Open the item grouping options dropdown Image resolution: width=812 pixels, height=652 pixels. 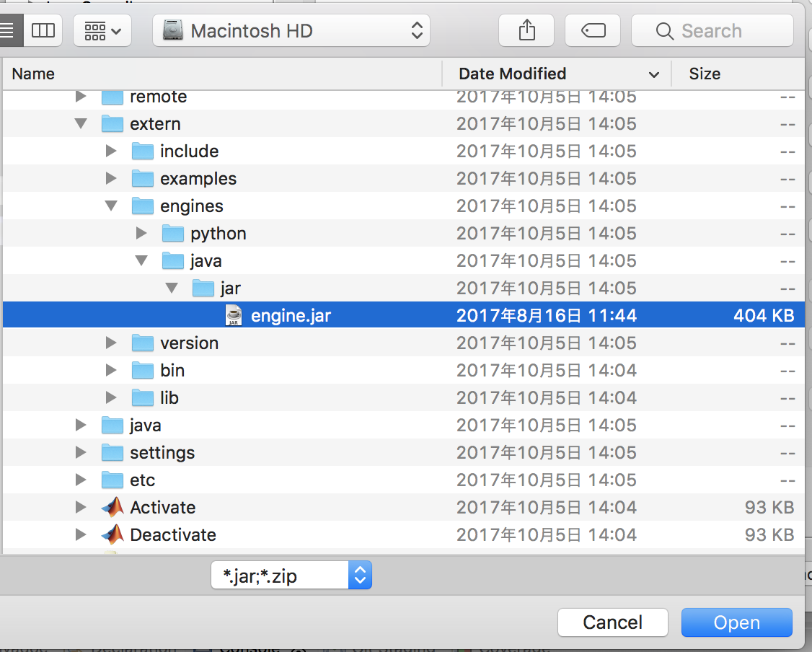pos(102,30)
